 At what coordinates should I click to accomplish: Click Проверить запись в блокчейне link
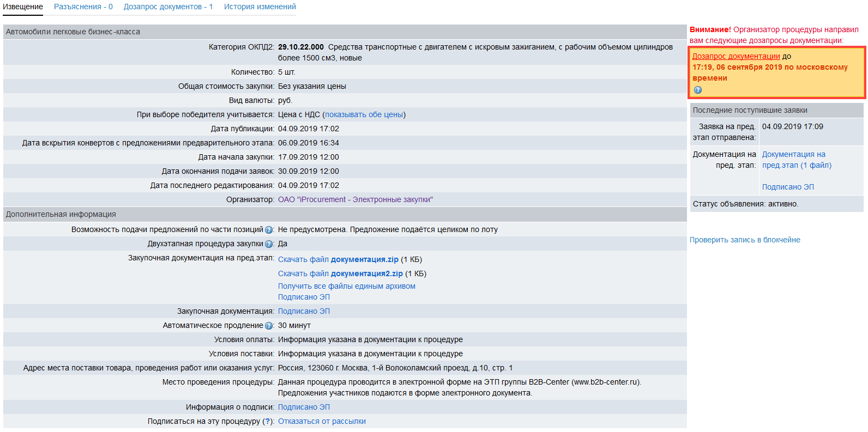pos(745,240)
